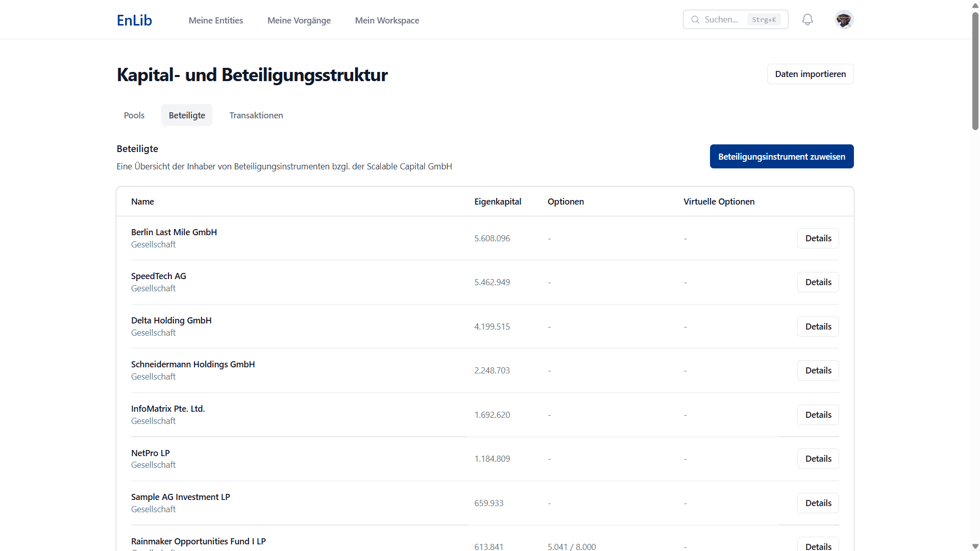
Task: Open the user avatar menu
Action: click(x=844, y=19)
